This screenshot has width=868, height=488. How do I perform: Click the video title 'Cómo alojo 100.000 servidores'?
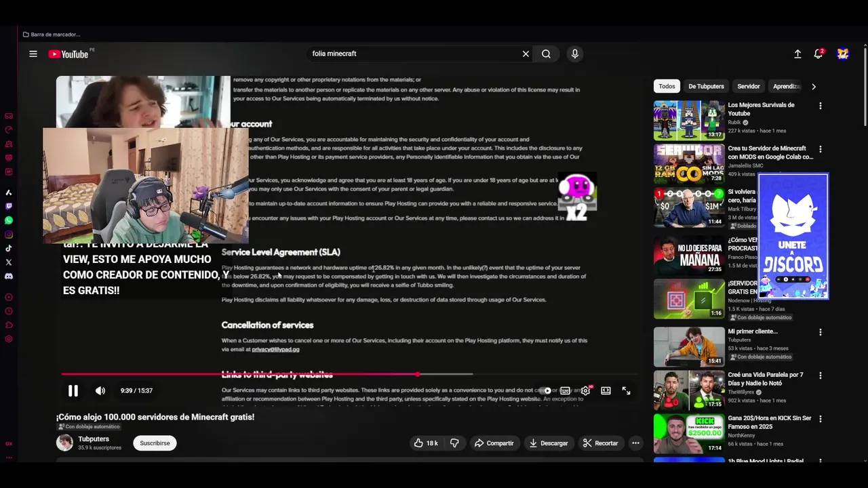(x=155, y=418)
